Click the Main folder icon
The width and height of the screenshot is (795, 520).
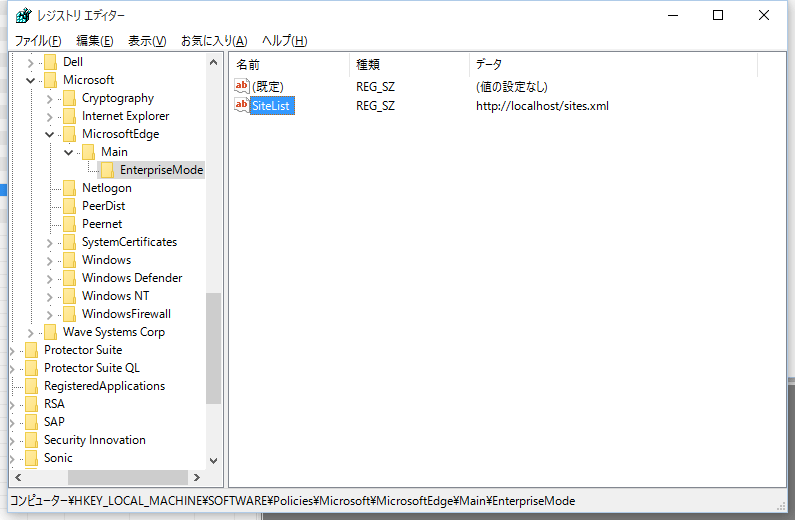(x=88, y=152)
